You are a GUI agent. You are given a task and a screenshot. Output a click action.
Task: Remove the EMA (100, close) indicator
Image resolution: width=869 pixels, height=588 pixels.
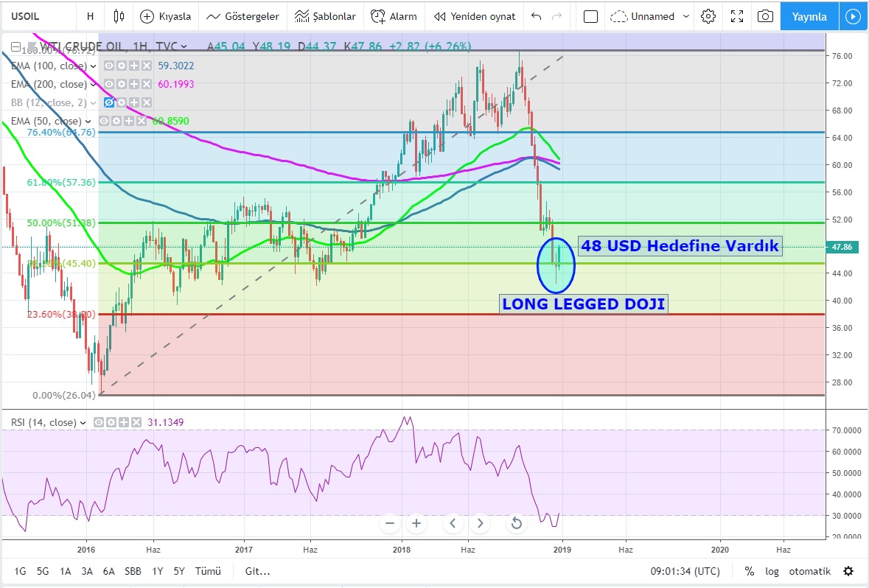(147, 66)
